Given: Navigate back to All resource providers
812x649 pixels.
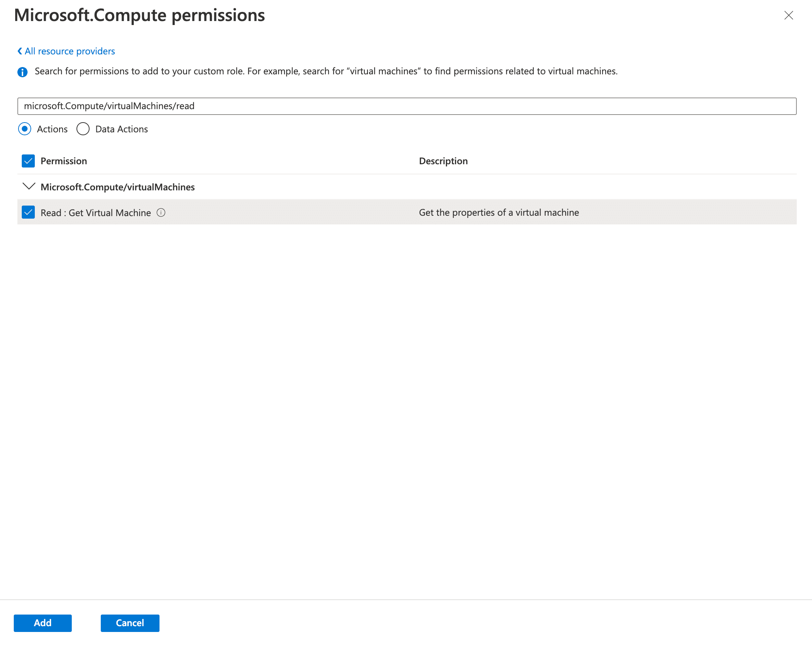Looking at the screenshot, I should tap(66, 51).
